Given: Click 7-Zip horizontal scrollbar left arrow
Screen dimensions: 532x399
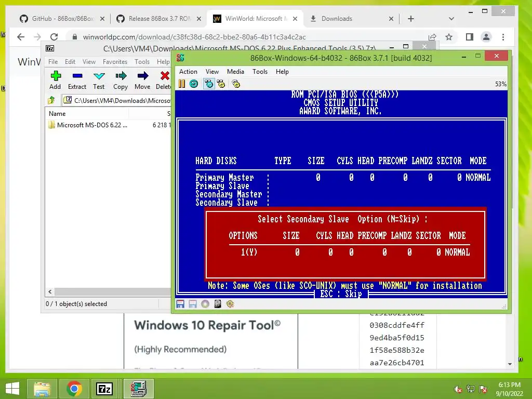Looking at the screenshot, I should pos(50,291).
